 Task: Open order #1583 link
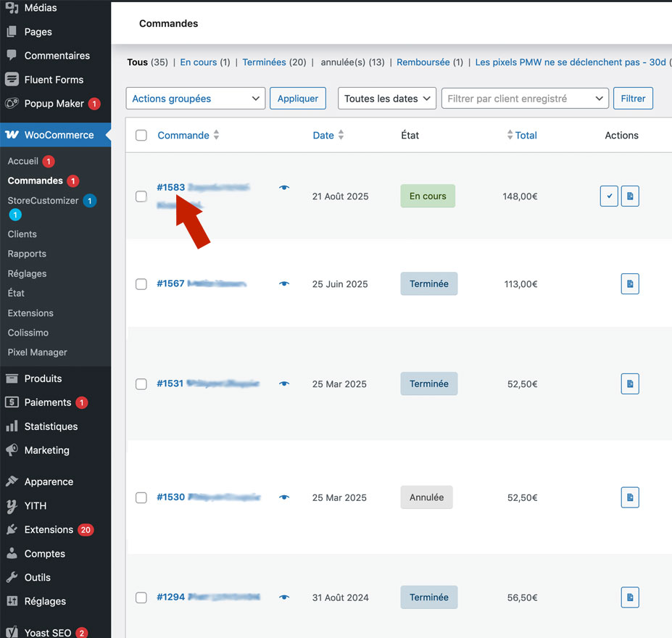pos(171,188)
